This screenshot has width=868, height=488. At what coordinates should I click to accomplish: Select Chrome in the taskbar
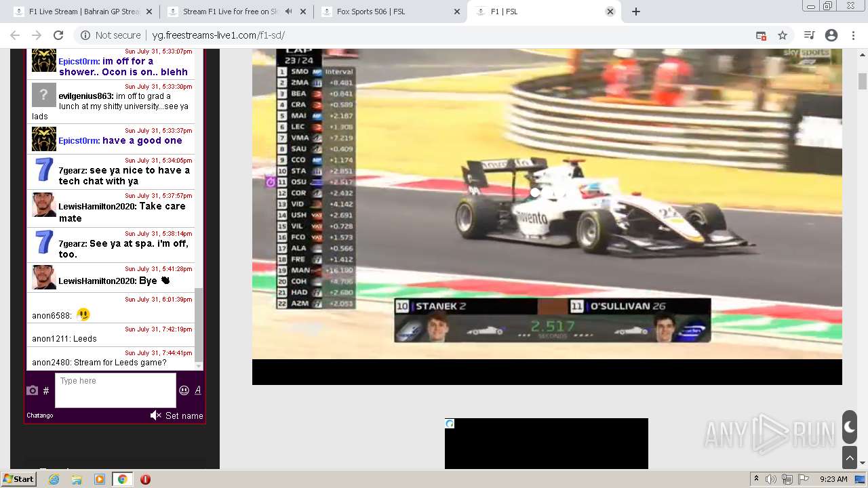point(122,479)
